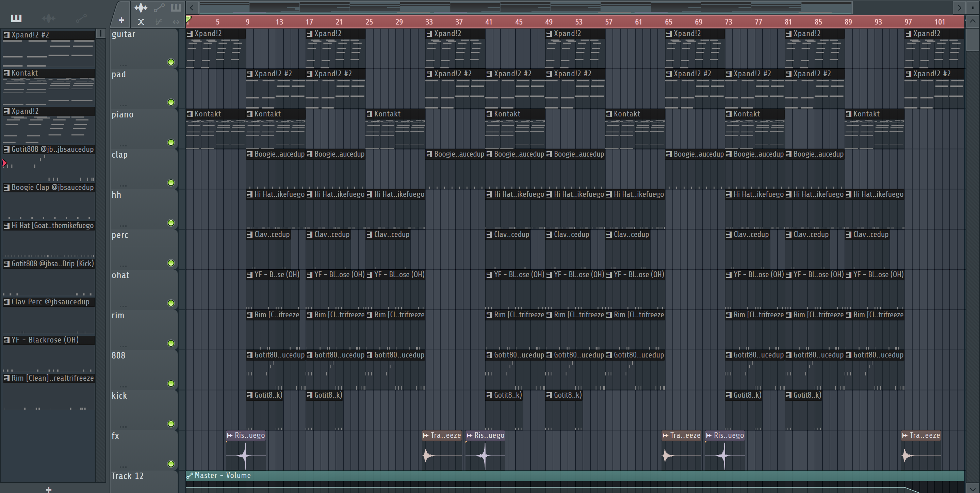This screenshot has height=493, width=980.
Task: Click the Track 12 name label
Action: tap(128, 476)
